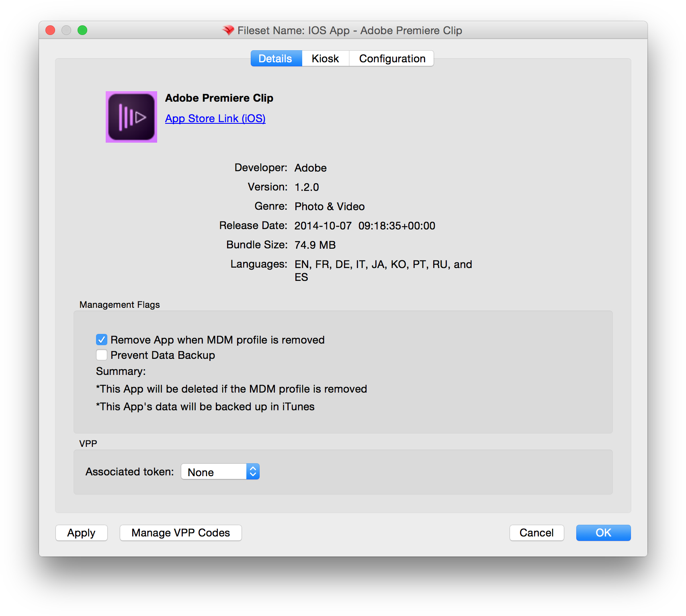Uncheck Remove App when MDM profile is removed

click(x=102, y=340)
